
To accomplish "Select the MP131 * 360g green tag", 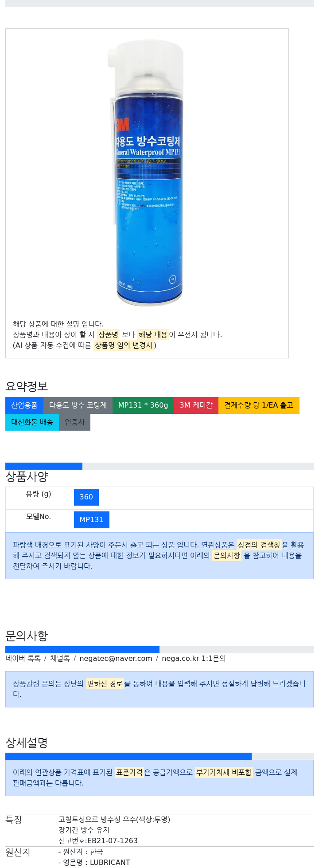I will (143, 405).
